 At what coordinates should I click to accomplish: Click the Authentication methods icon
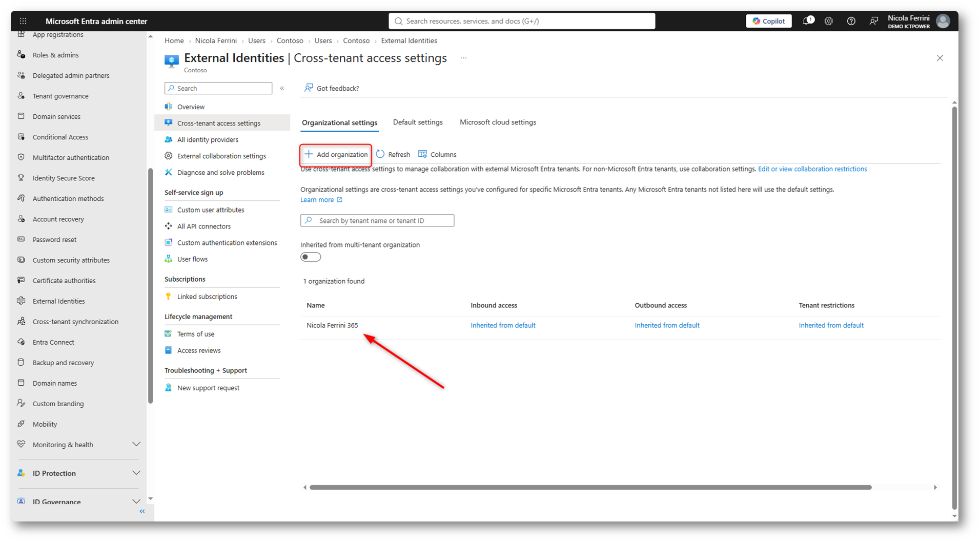coord(21,198)
